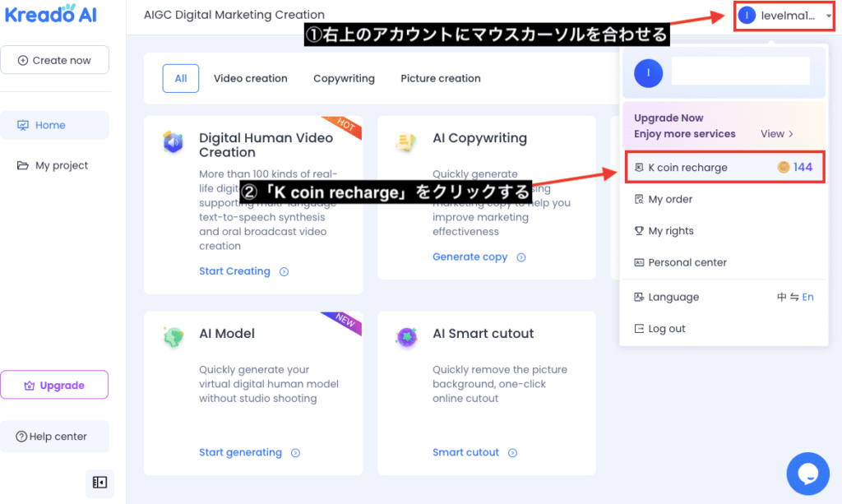Click the Start Creating link
Viewport: 842px width, 504px height.
coord(234,271)
